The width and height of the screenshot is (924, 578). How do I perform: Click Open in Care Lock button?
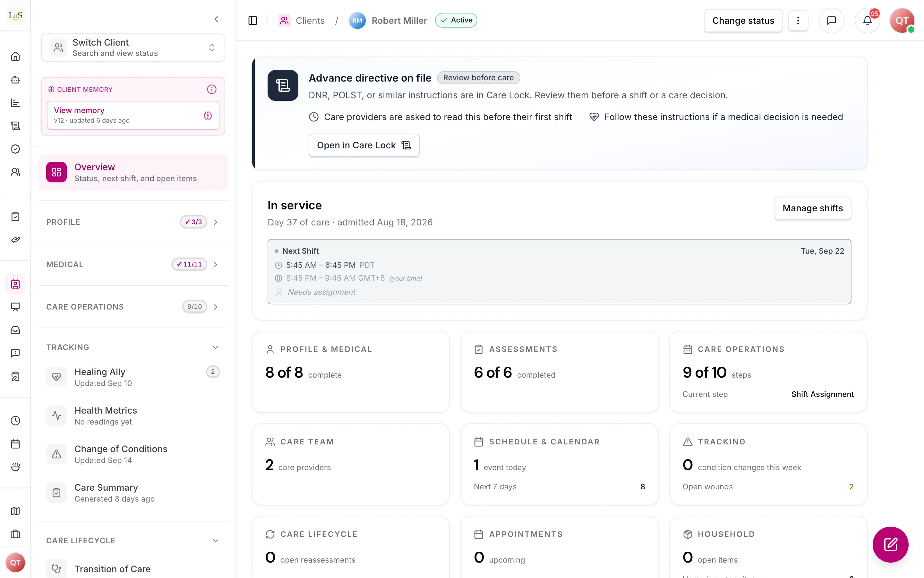click(364, 145)
